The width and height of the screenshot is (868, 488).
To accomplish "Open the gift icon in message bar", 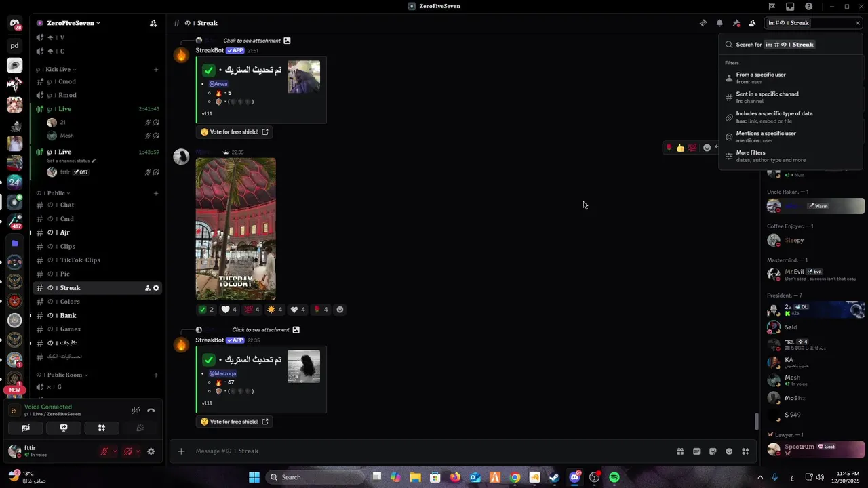I will point(680,451).
